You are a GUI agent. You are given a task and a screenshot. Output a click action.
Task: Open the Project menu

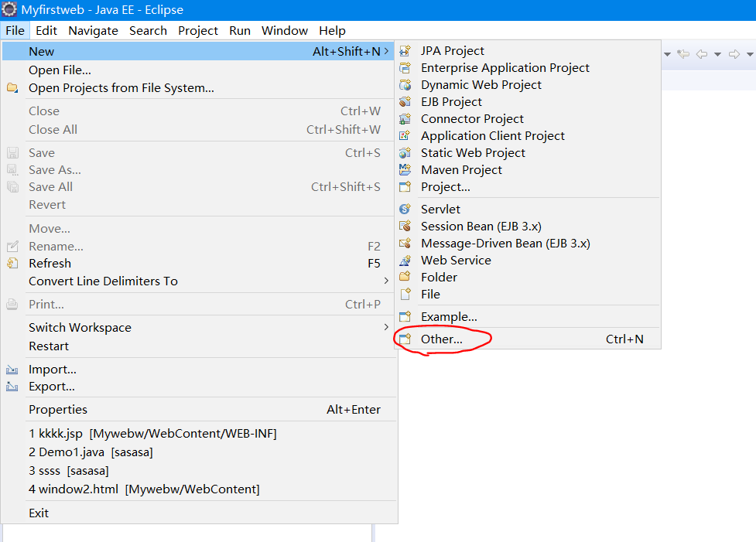click(x=197, y=30)
